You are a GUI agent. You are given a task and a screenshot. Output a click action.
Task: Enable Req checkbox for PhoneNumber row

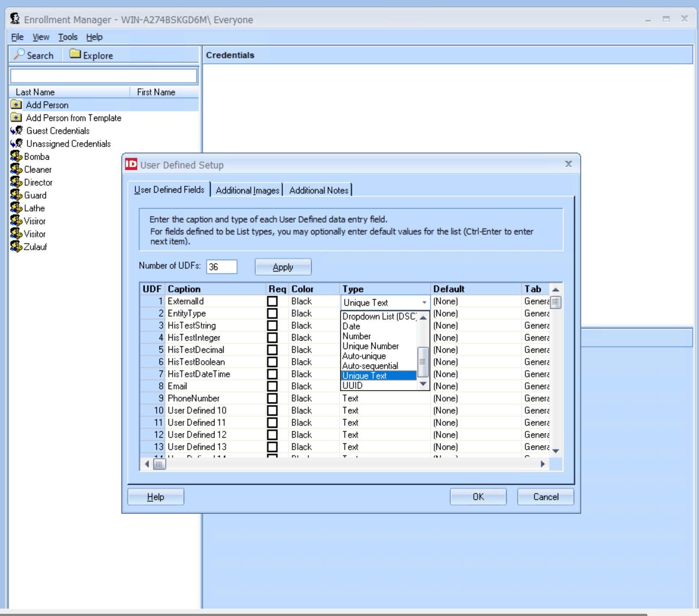[273, 398]
